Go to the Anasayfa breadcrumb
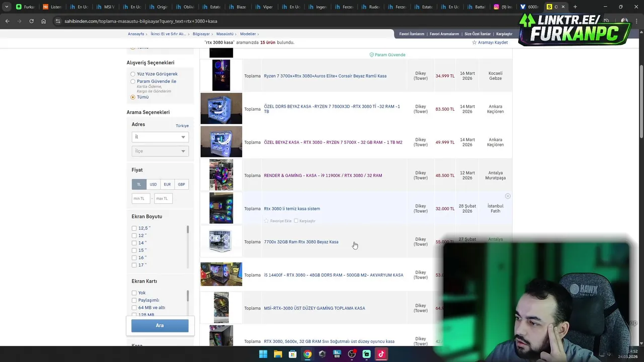This screenshot has height=362, width=644. tap(136, 34)
